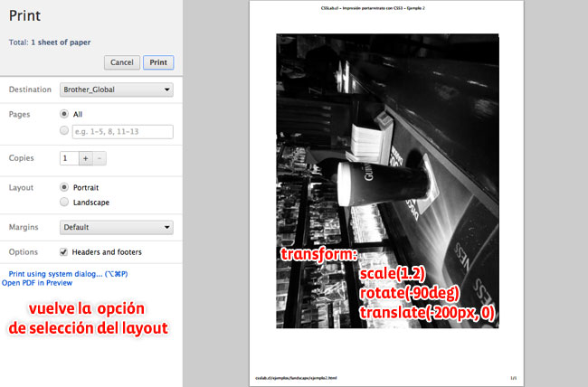
Task: Click the Cancel button
Action: (122, 62)
